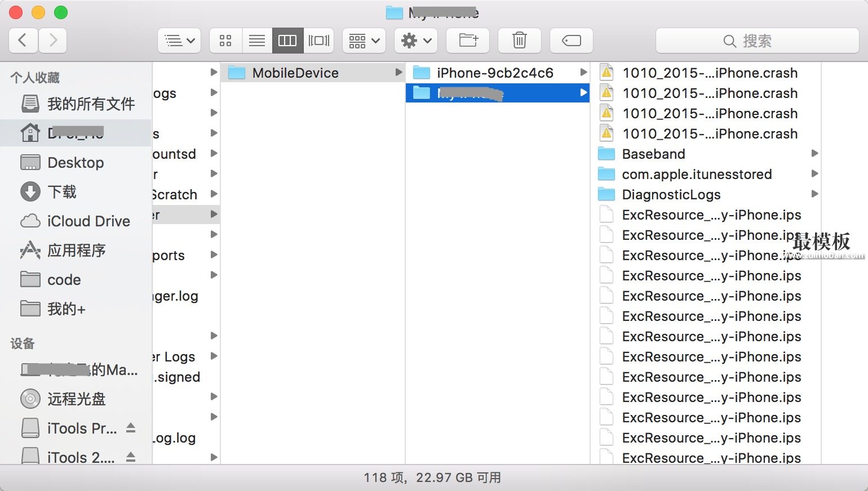Select the MobileDevice folder

[313, 73]
